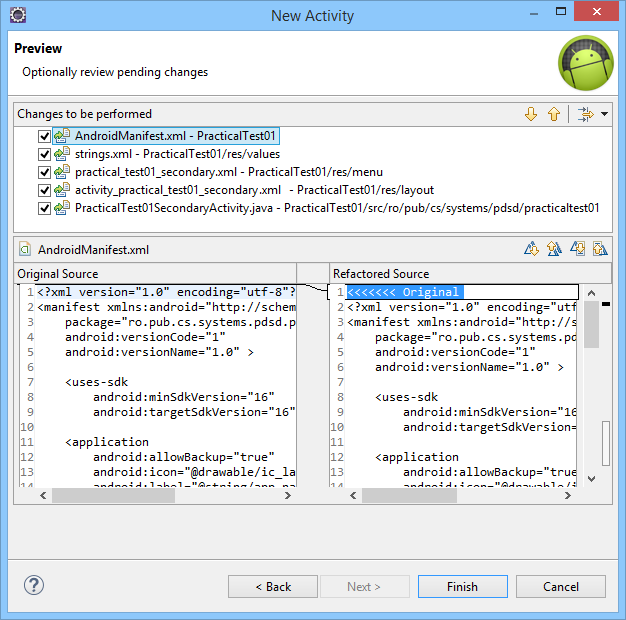Go to previous change icon in compare toolbar
Viewport: 626px width, 620px height.
600,249
